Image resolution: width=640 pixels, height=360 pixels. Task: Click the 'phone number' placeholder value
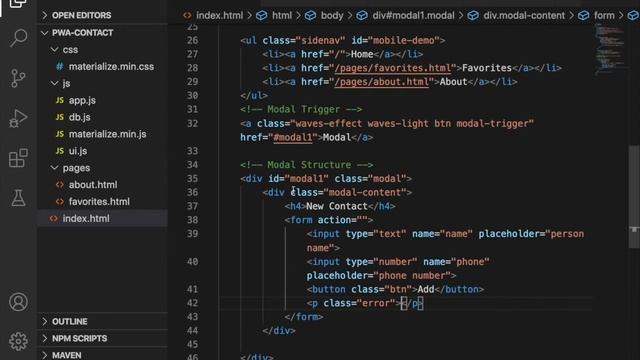coord(412,276)
